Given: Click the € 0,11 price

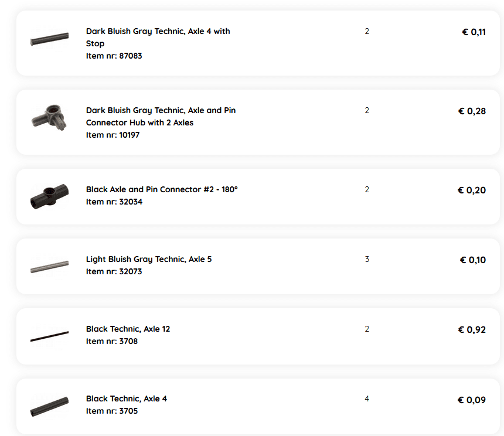Looking at the screenshot, I should click(x=474, y=32).
